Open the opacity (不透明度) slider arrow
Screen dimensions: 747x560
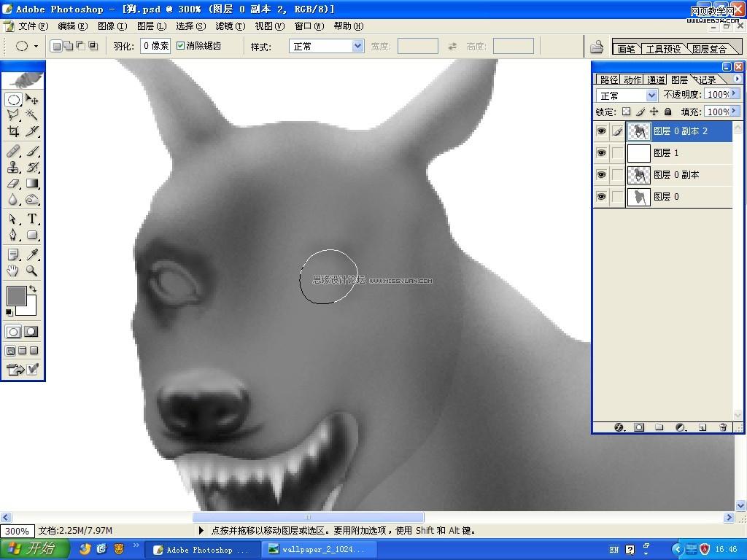pyautogui.click(x=735, y=94)
